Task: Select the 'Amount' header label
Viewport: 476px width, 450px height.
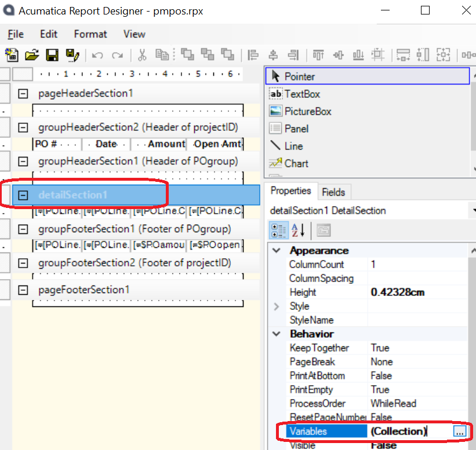Action: (x=158, y=144)
